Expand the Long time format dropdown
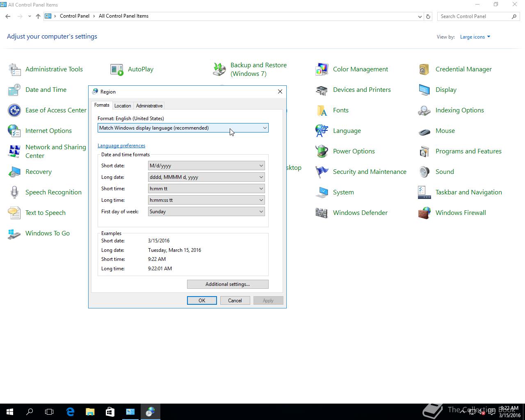This screenshot has height=420, width=525. 206,200
